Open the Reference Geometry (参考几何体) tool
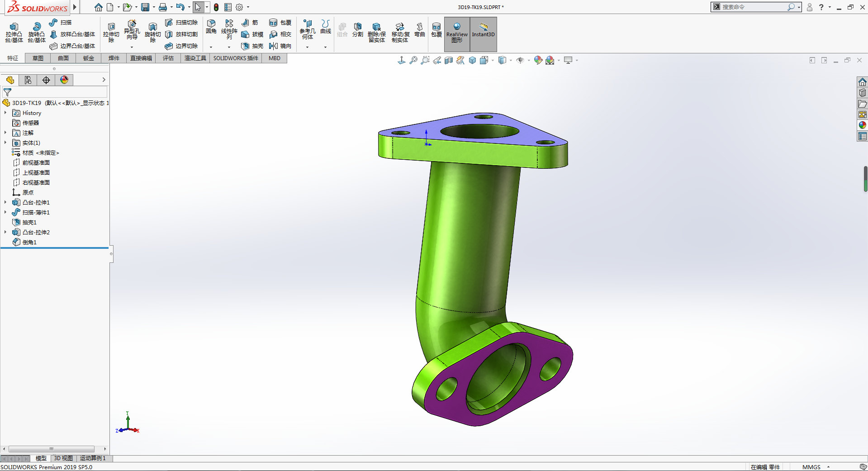The width and height of the screenshot is (868, 471). [308, 30]
